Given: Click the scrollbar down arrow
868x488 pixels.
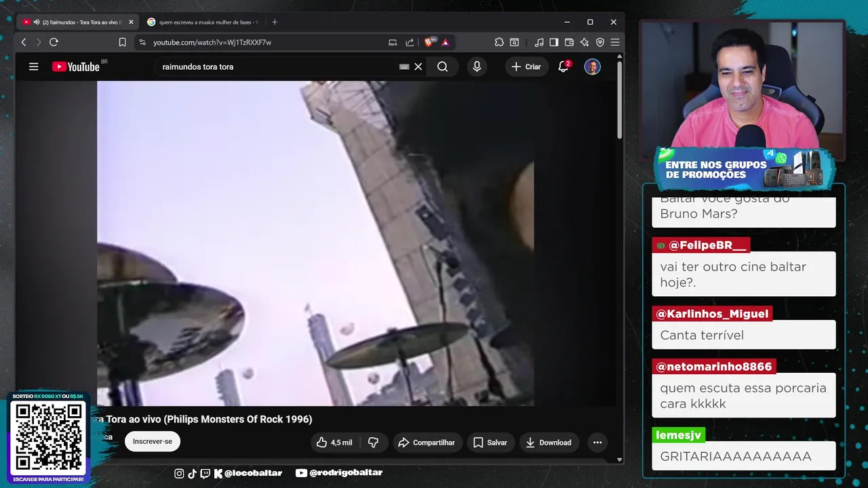Looking at the screenshot, I should pyautogui.click(x=619, y=460).
